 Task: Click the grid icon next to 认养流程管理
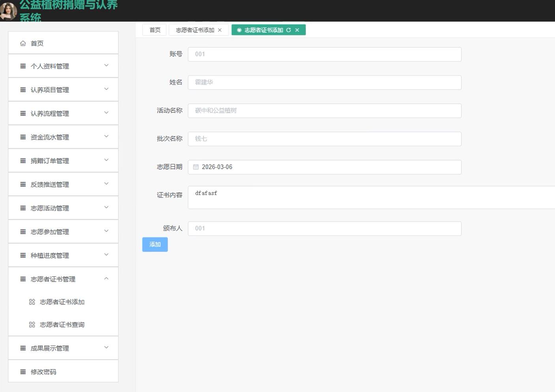tap(23, 114)
